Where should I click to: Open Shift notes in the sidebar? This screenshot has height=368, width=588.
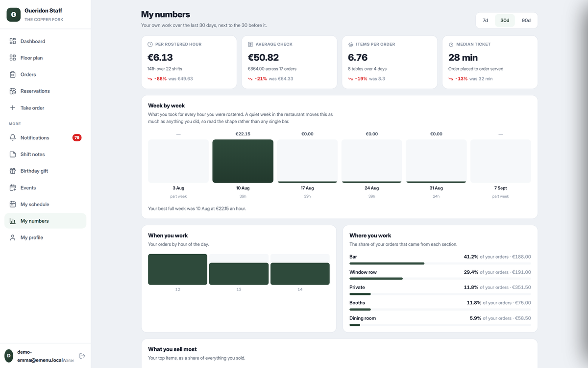point(45,155)
